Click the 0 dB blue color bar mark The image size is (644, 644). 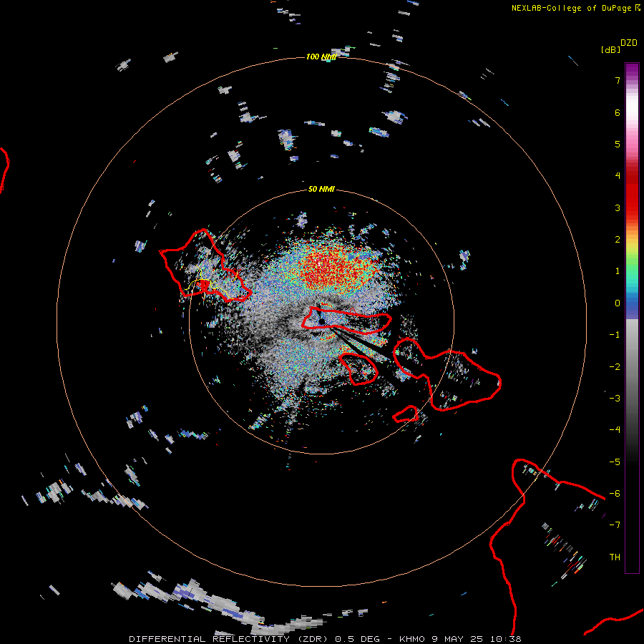pyautogui.click(x=618, y=303)
